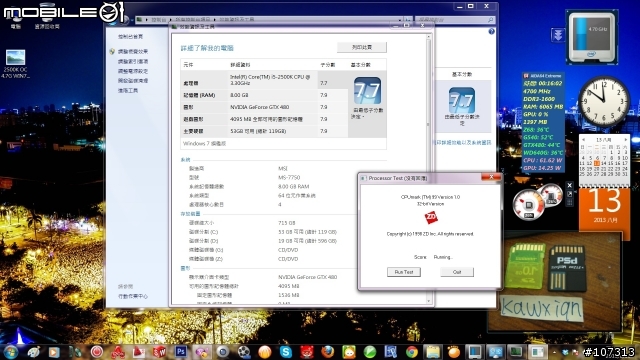The image size is (640, 360).
Task: Show hidden tray icons arrow
Action: 554,352
